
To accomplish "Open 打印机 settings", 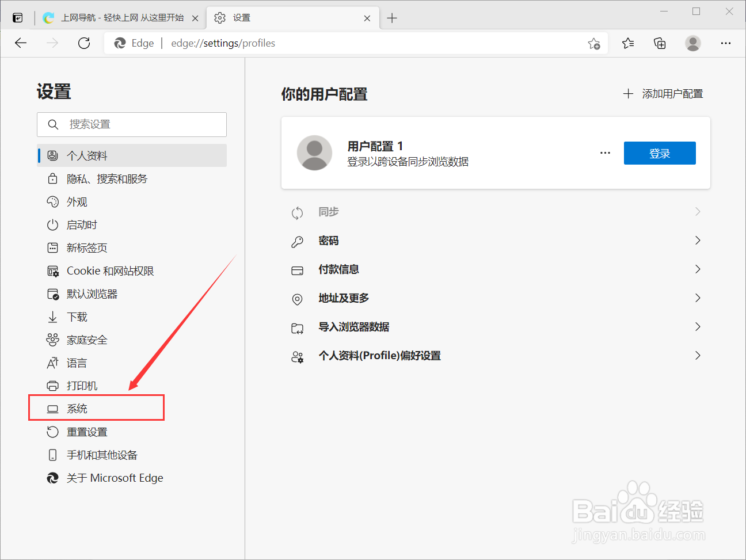I will click(132, 386).
